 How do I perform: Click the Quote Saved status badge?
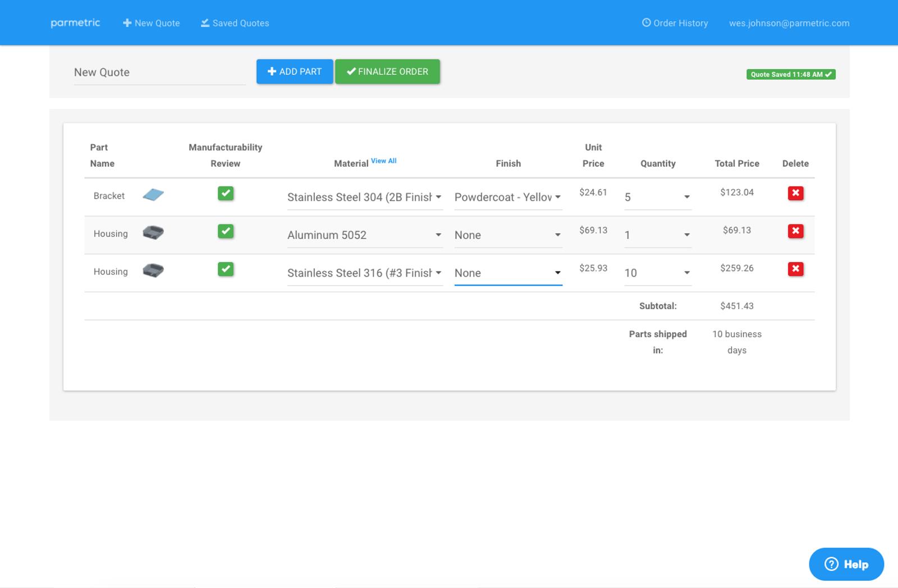[x=790, y=74]
